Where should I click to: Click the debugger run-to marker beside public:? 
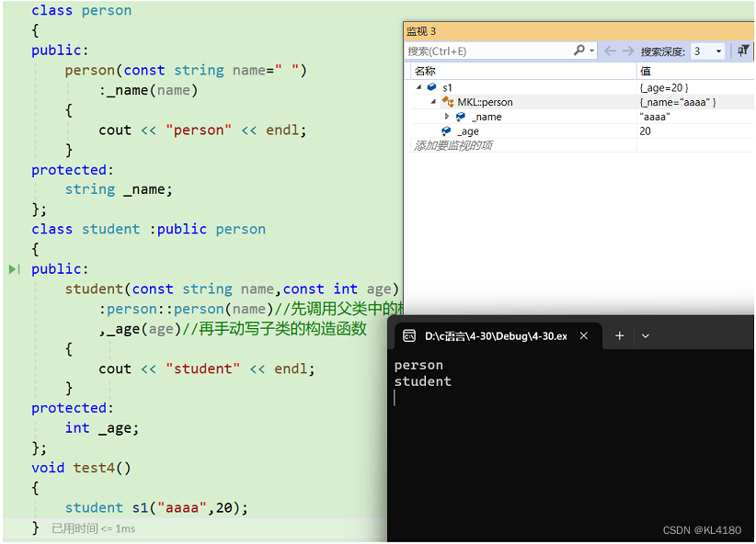(x=15, y=269)
